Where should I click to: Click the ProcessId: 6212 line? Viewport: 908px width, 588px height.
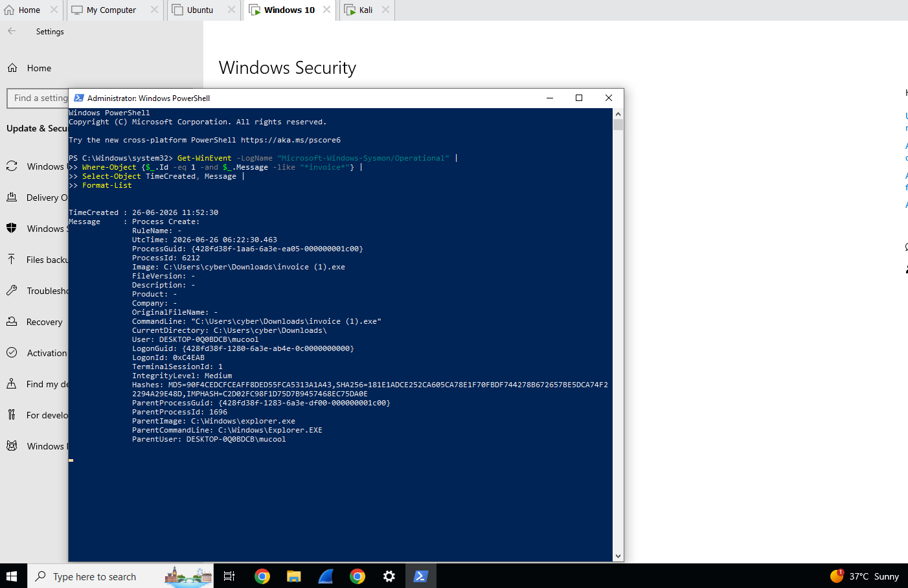(166, 258)
